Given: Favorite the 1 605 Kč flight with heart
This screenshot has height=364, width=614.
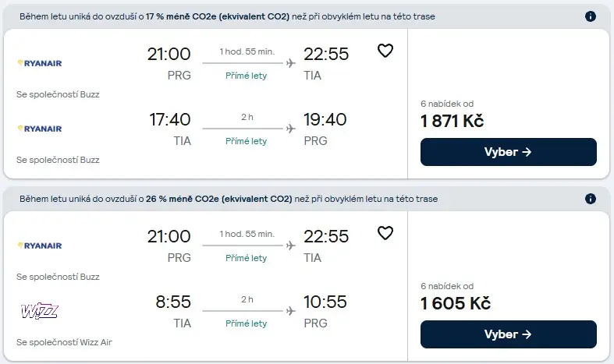Looking at the screenshot, I should [385, 233].
